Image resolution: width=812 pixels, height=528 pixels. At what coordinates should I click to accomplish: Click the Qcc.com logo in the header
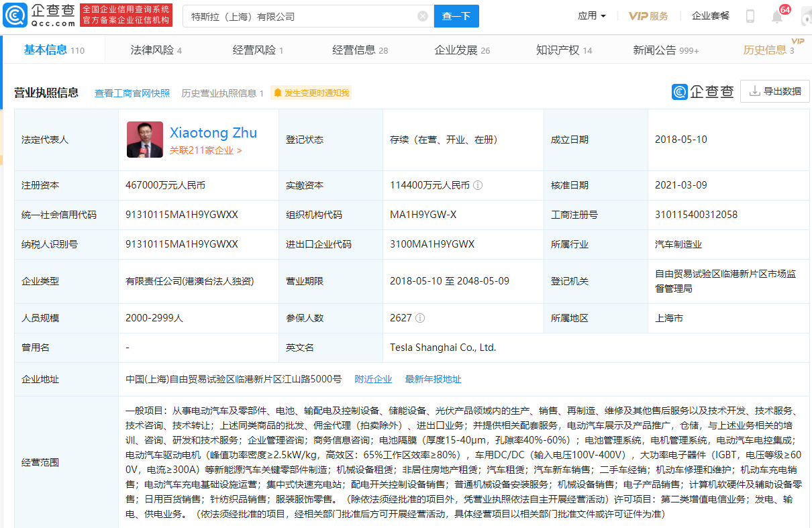[39, 15]
